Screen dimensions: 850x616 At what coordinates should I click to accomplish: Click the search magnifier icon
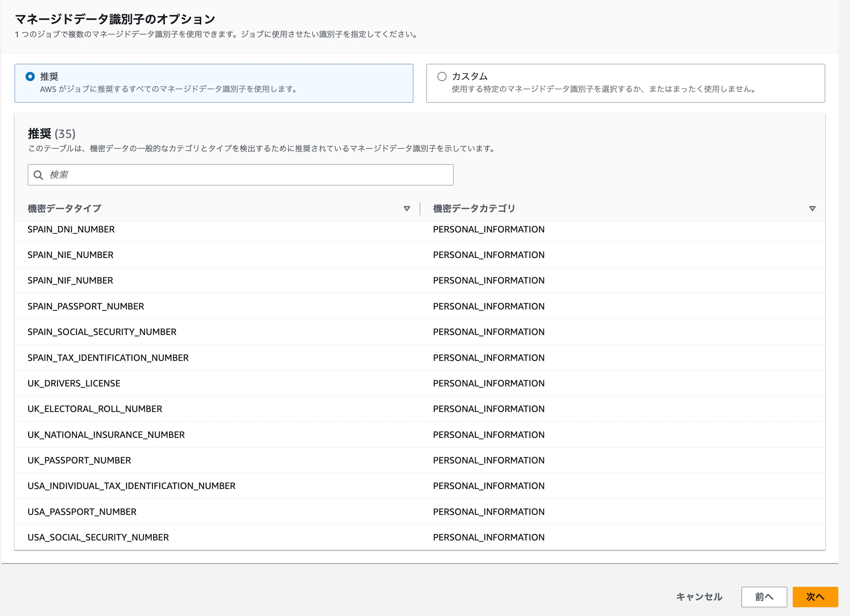[x=38, y=175]
